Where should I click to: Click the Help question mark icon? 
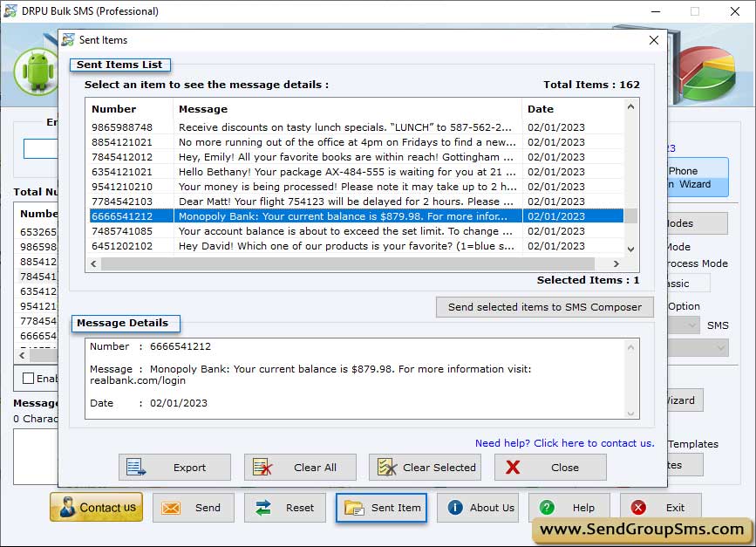tap(547, 508)
